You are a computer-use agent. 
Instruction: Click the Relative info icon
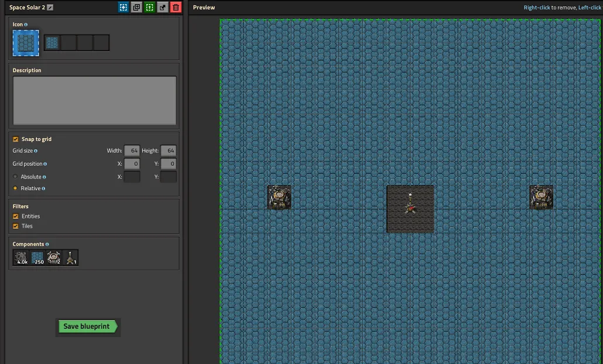43,188
